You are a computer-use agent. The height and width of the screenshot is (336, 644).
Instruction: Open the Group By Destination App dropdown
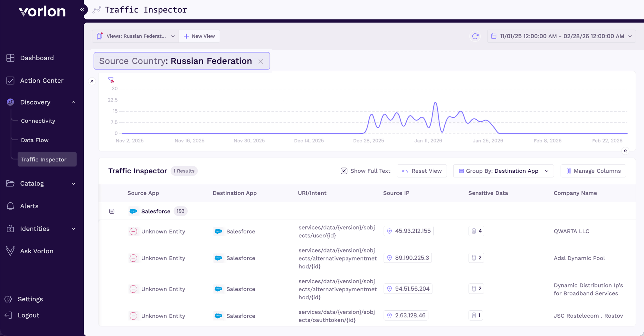pyautogui.click(x=503, y=171)
